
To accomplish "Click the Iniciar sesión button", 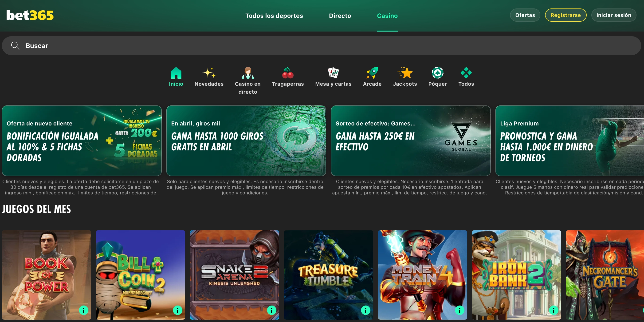I will pyautogui.click(x=613, y=15).
